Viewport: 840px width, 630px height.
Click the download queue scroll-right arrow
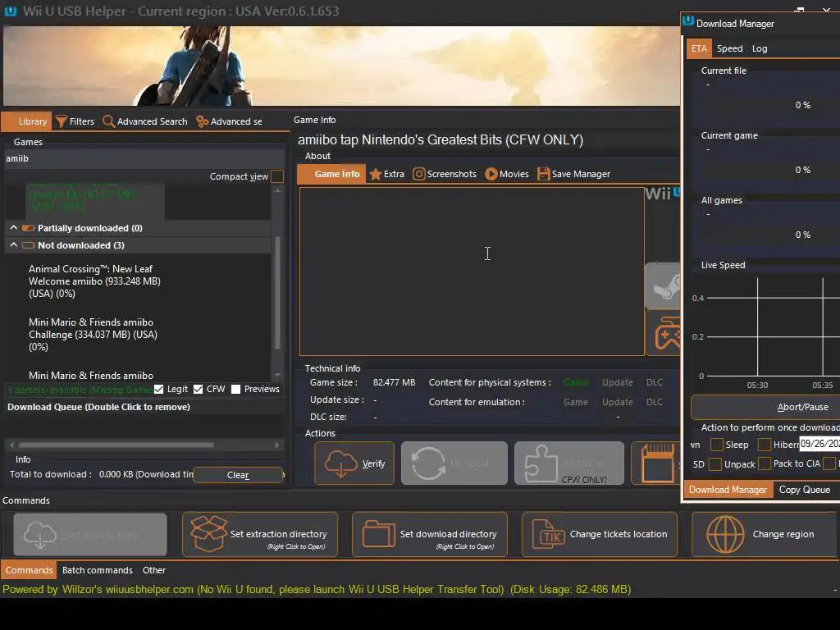(x=277, y=445)
